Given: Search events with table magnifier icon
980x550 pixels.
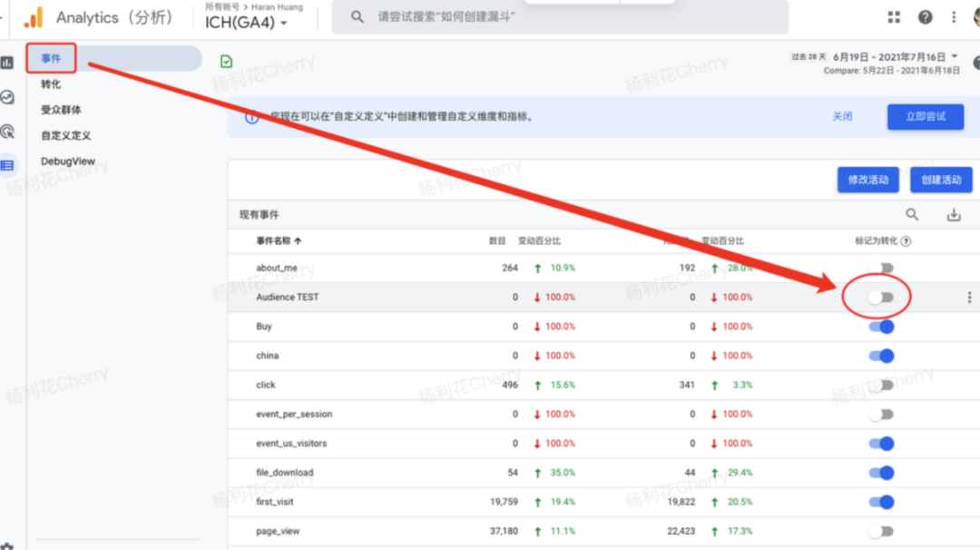Looking at the screenshot, I should tap(912, 214).
